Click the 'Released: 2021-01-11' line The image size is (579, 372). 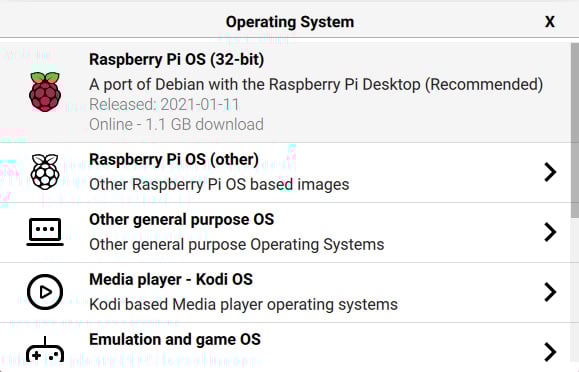pyautogui.click(x=164, y=105)
